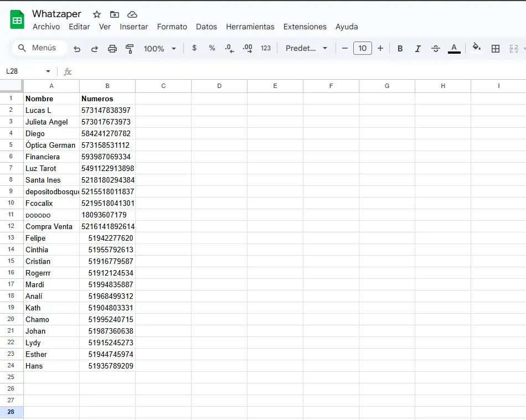The height and width of the screenshot is (420, 526).
Task: Click the move to folder icon
Action: [115, 14]
